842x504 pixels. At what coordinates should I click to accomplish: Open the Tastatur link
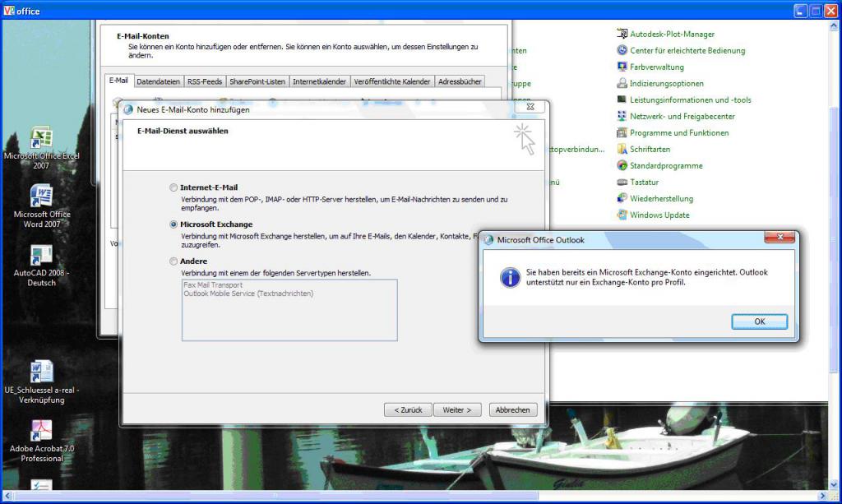click(644, 182)
